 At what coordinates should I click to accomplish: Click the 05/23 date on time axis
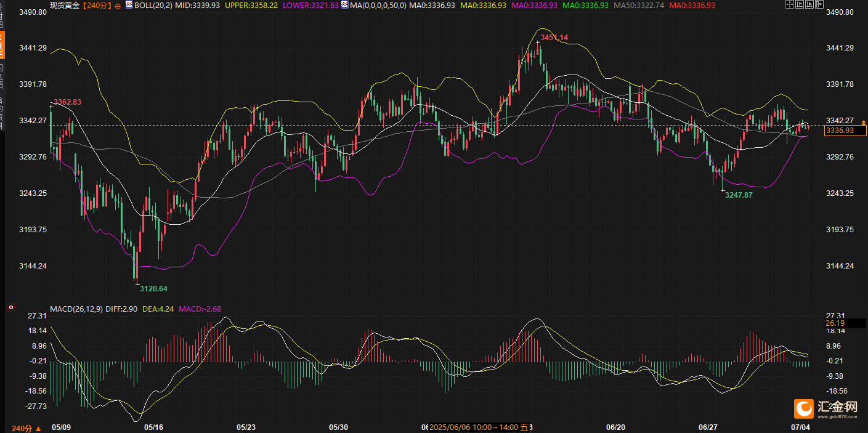click(246, 427)
